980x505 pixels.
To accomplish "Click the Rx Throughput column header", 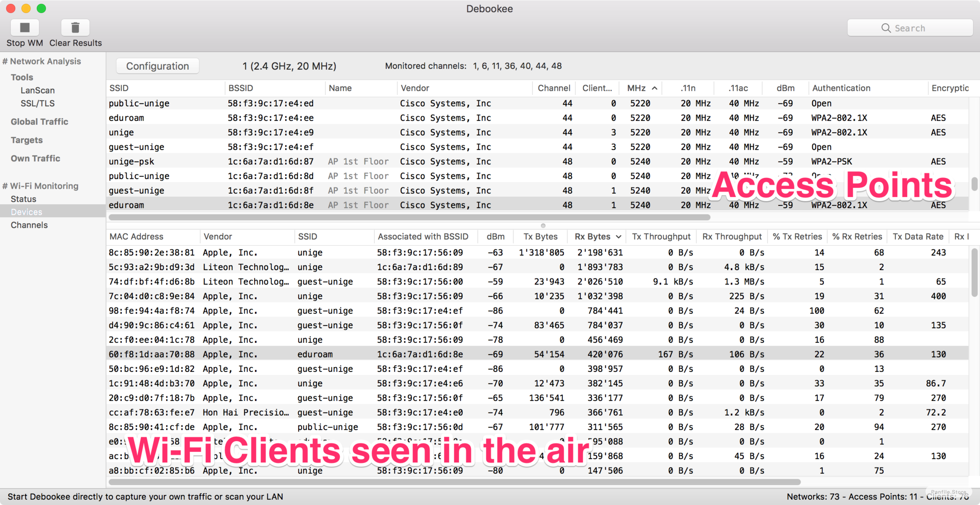I will [732, 237].
